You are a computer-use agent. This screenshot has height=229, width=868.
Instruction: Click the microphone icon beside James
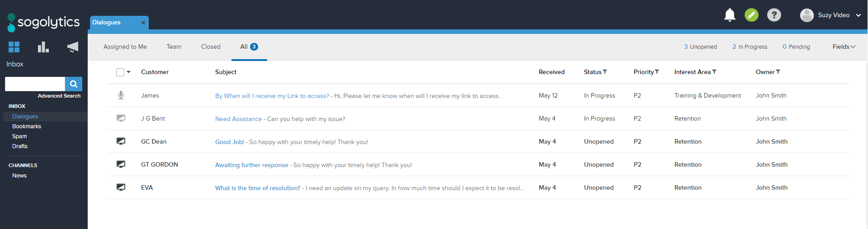click(x=121, y=95)
